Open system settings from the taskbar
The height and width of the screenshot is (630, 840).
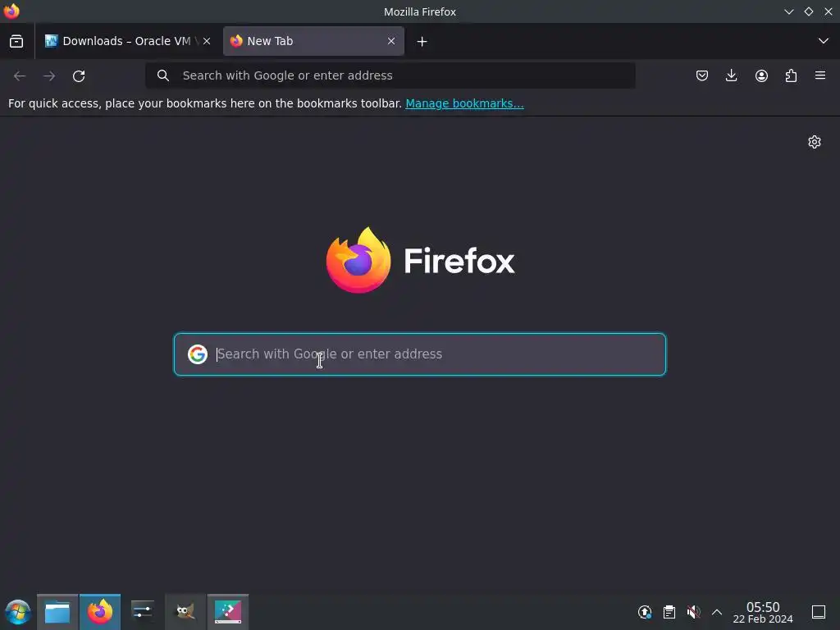(x=143, y=612)
